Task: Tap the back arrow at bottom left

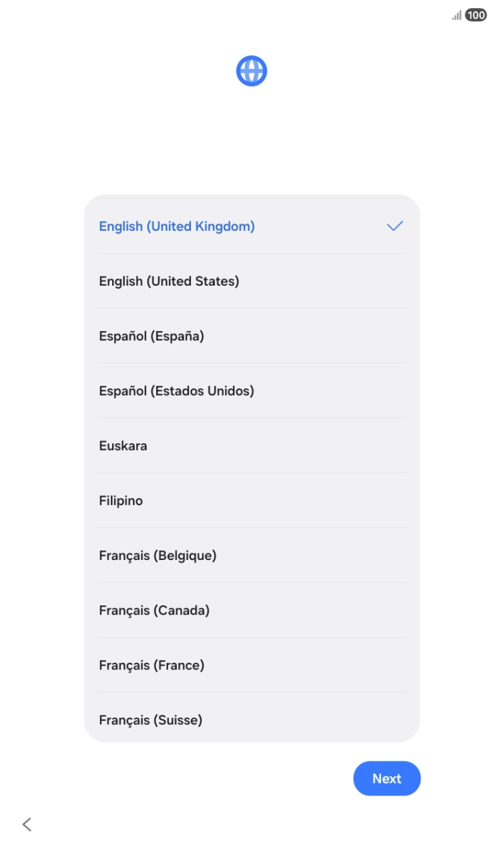Action: pos(26,824)
